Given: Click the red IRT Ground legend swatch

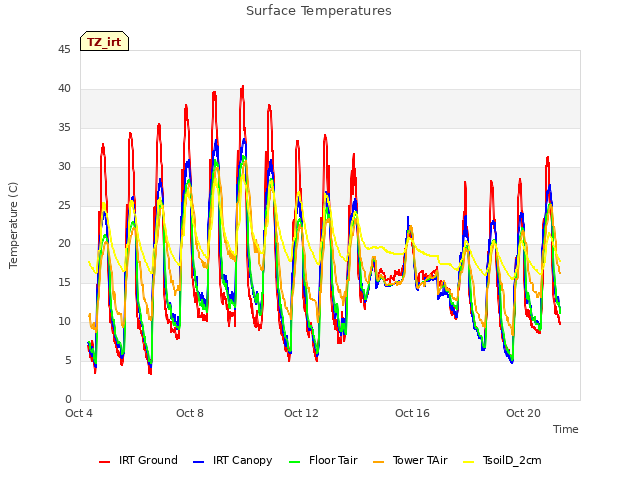Looking at the screenshot, I should (x=104, y=462).
